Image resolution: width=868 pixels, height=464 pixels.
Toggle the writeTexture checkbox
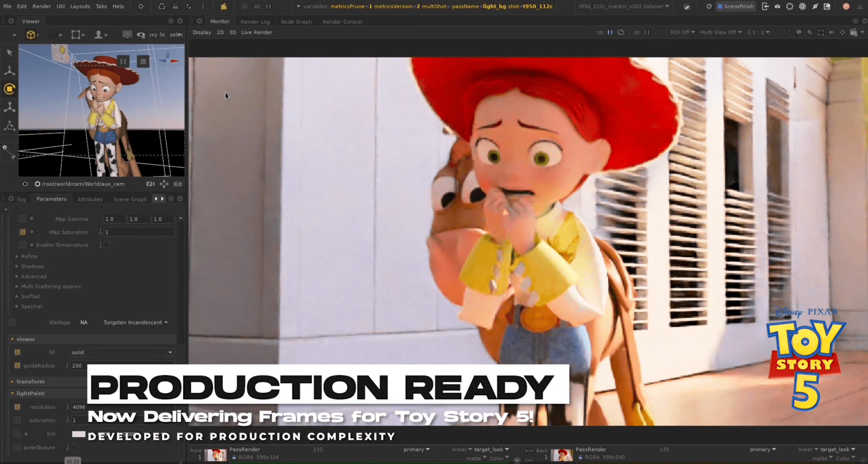(73, 447)
